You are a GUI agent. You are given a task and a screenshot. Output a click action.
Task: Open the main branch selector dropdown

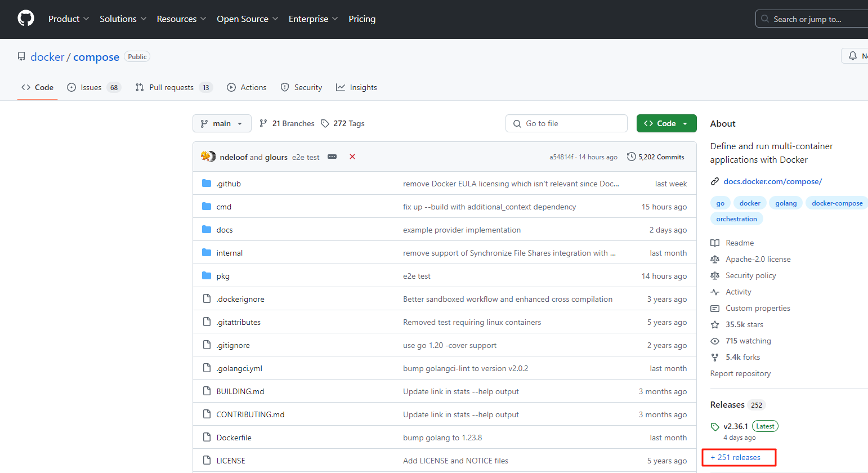coord(222,123)
